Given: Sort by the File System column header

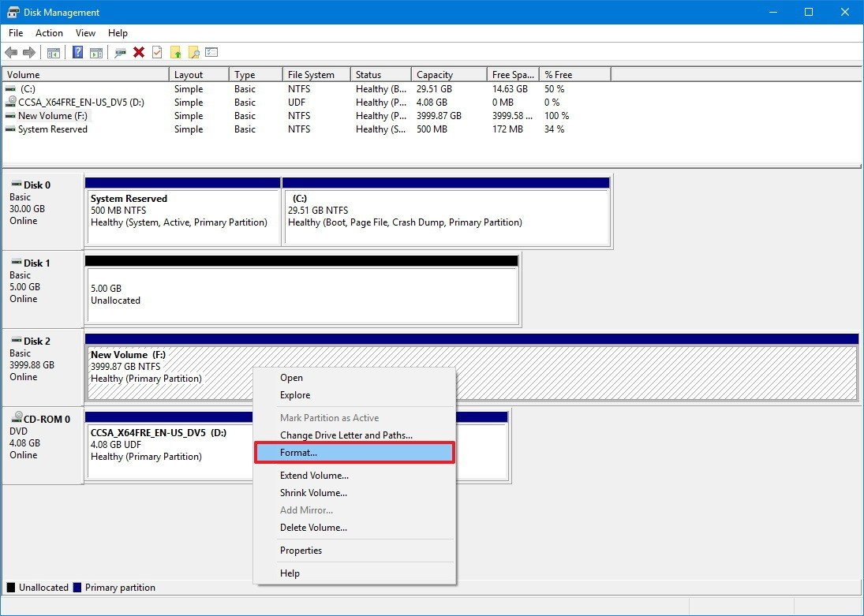Looking at the screenshot, I should (x=317, y=74).
